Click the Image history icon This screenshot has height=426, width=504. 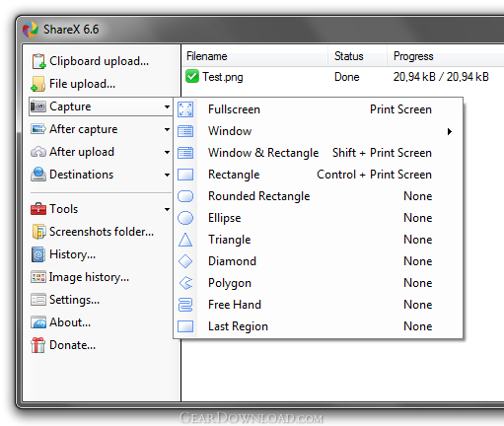click(38, 277)
